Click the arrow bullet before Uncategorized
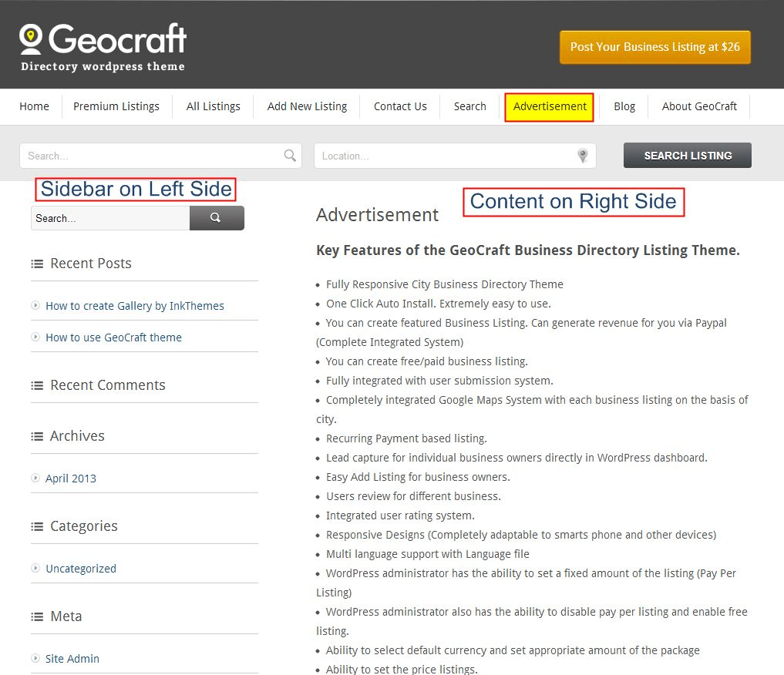784x675 pixels. tap(35, 568)
